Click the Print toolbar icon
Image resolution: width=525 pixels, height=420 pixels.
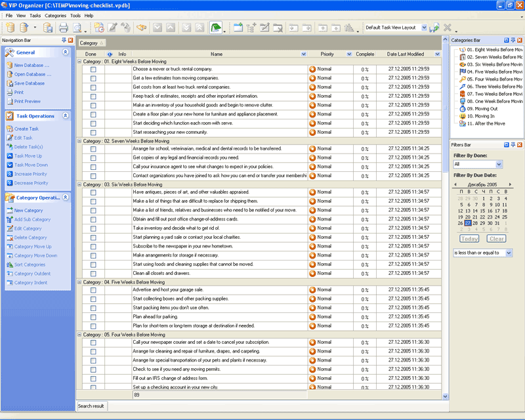click(x=64, y=28)
